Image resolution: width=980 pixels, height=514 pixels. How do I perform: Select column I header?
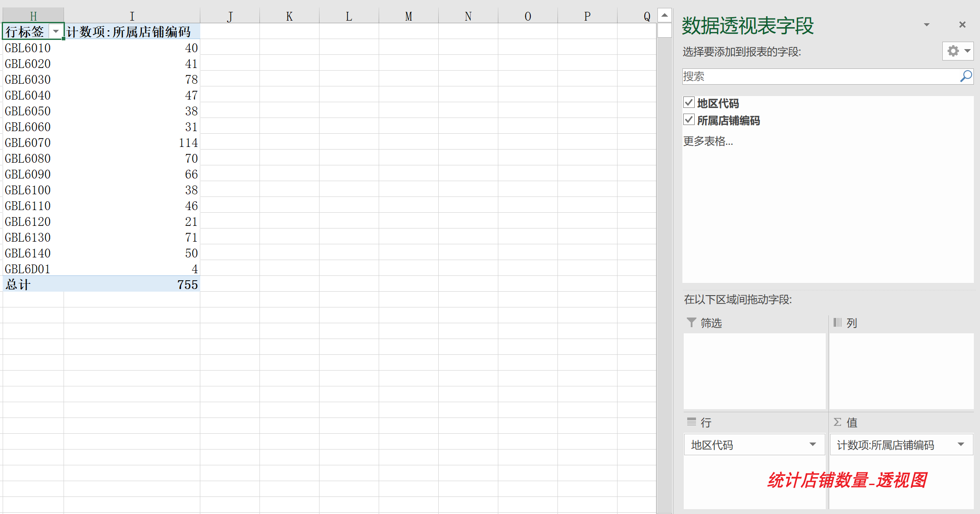(132, 16)
